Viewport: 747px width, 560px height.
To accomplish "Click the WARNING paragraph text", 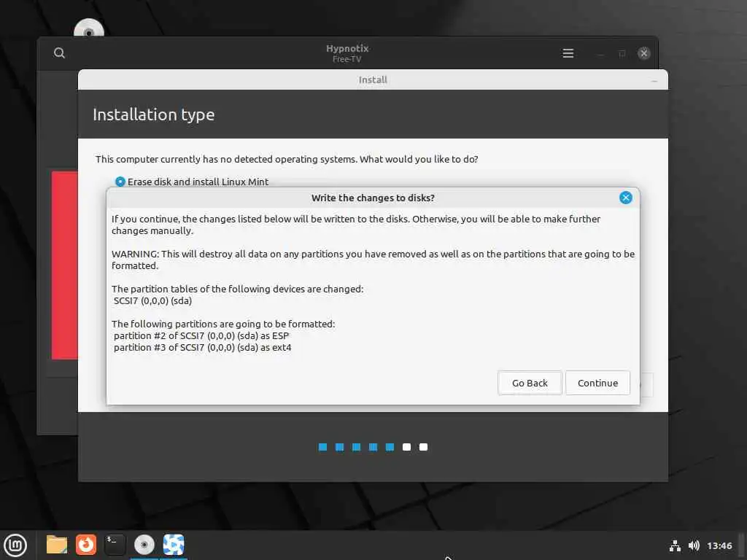I will pyautogui.click(x=373, y=260).
